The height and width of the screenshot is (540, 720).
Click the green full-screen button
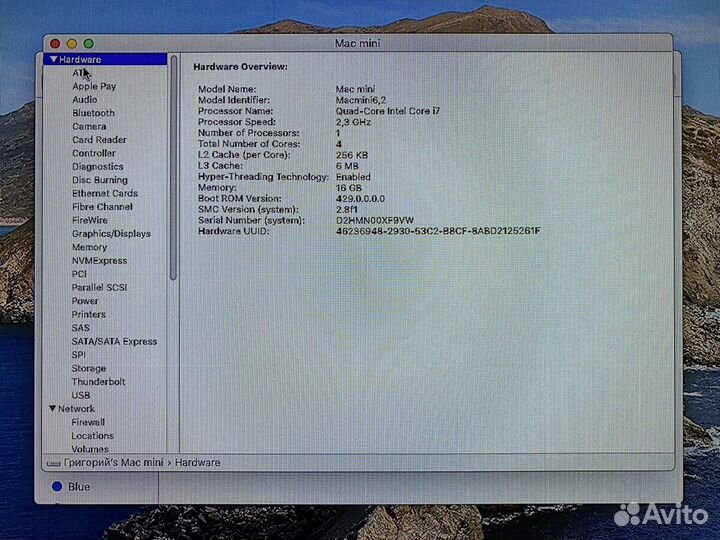(x=89, y=44)
